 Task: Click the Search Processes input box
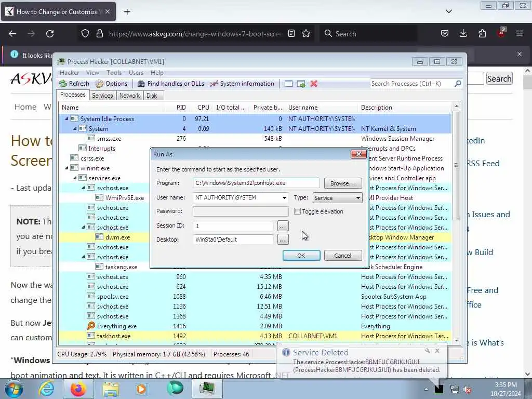[x=411, y=84]
